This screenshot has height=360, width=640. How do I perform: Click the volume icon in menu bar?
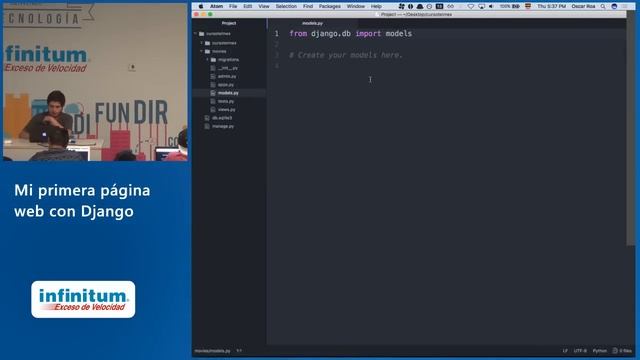[491, 7]
